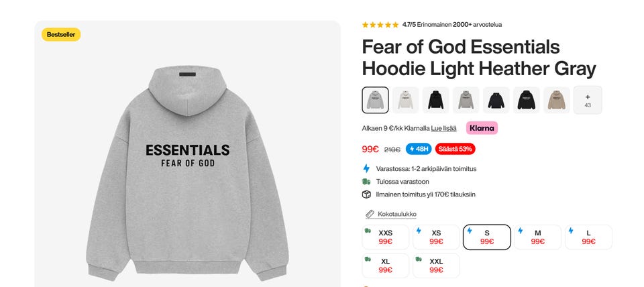The height and width of the screenshot is (287, 644).
Task: Select the beige hoodie color variant
Action: pos(557,100)
